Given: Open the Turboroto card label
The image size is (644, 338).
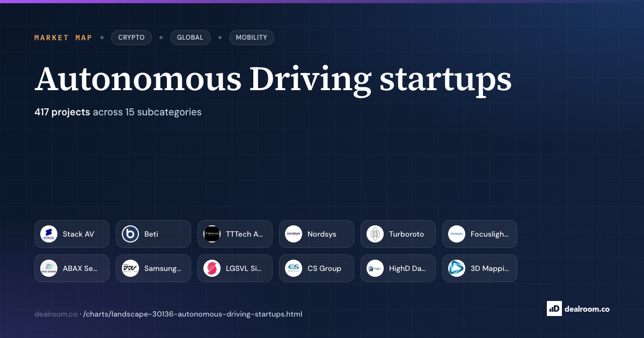Looking at the screenshot, I should coord(406,234).
